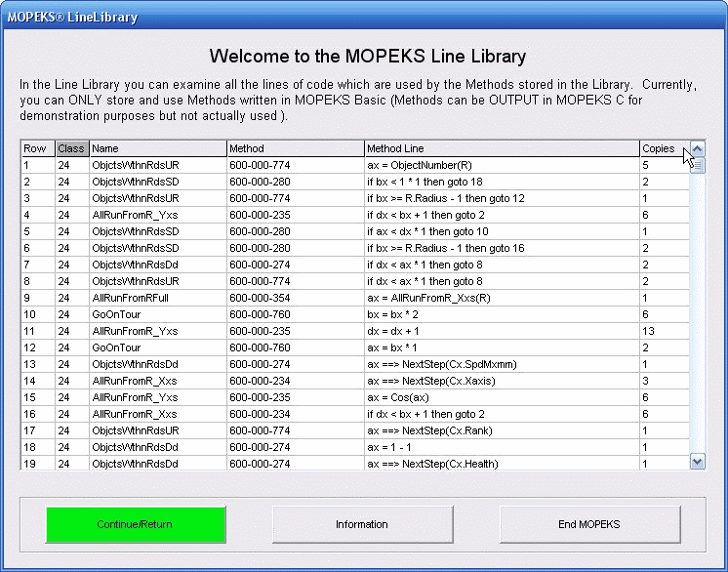Click AllRunFromR_Xxs name in row 14
Screen dimensions: 728x572
coord(158,382)
